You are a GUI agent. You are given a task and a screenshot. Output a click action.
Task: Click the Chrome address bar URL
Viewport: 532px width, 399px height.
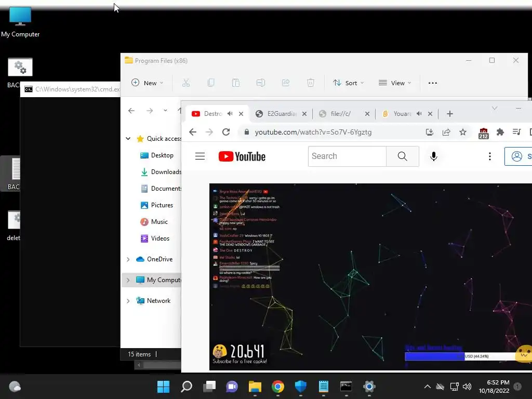(313, 132)
